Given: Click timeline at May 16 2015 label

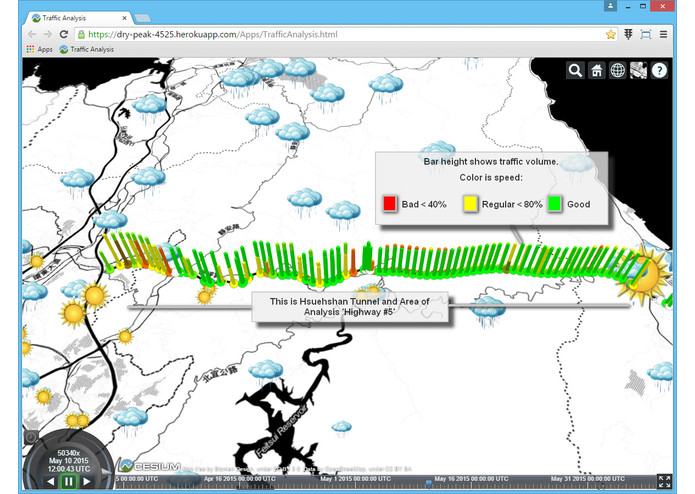Looking at the screenshot, I should [471, 479].
